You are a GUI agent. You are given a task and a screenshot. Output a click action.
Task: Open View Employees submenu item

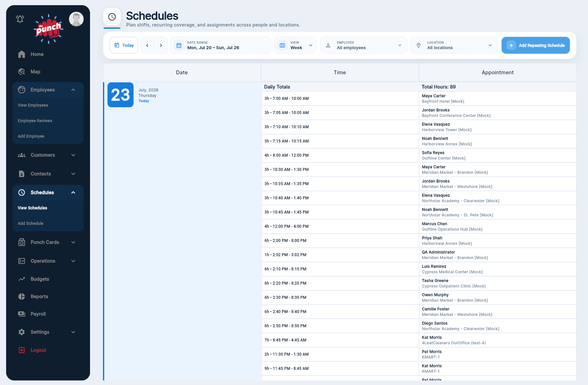(x=33, y=105)
